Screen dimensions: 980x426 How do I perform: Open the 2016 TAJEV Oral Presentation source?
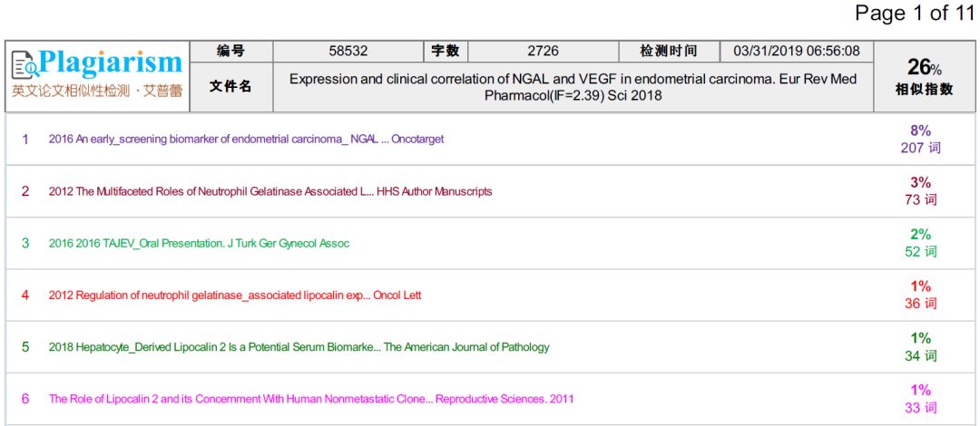[199, 243]
